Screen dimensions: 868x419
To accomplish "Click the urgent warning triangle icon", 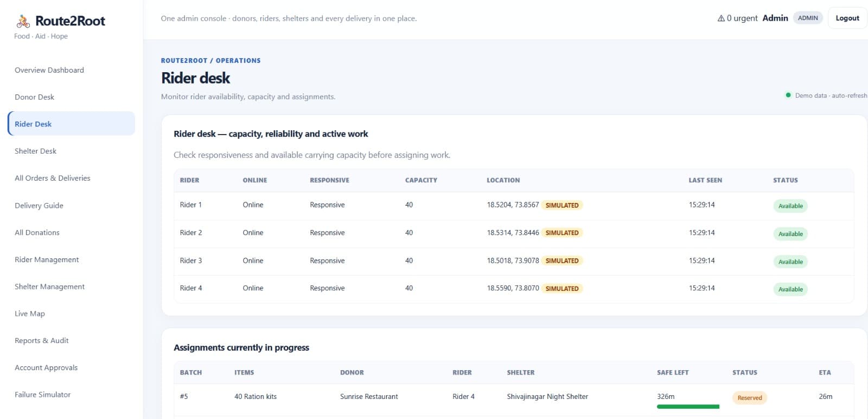I will [721, 18].
